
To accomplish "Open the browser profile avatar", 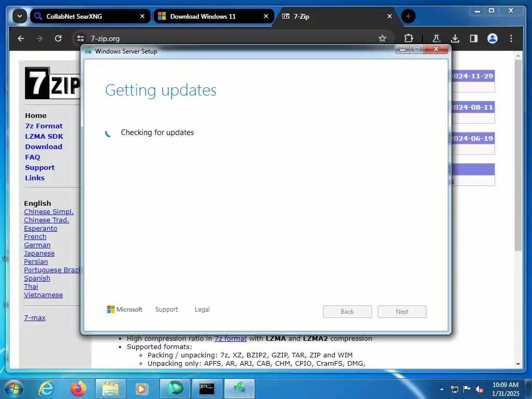I will click(493, 38).
